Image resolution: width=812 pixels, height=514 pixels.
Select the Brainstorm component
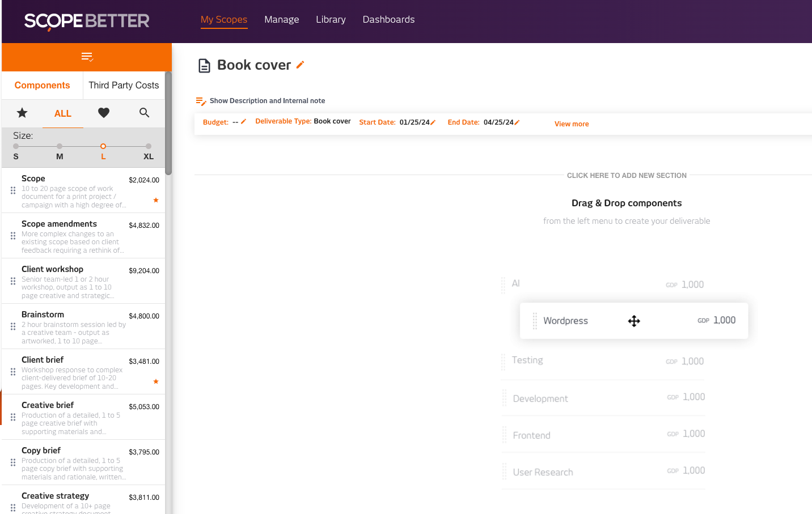pos(83,326)
